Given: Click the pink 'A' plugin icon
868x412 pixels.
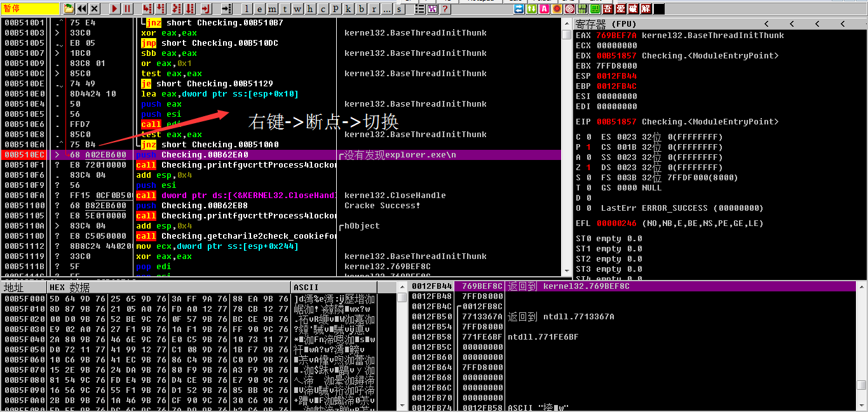Looking at the screenshot, I should [544, 9].
